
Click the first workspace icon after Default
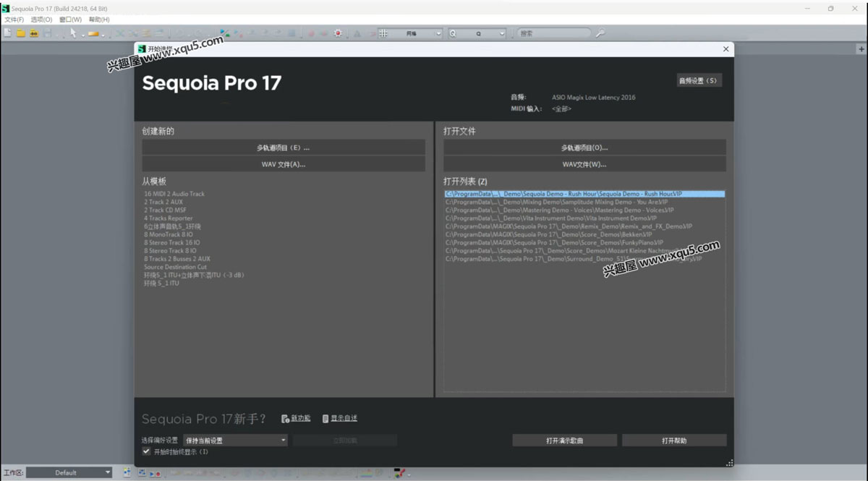coord(127,472)
